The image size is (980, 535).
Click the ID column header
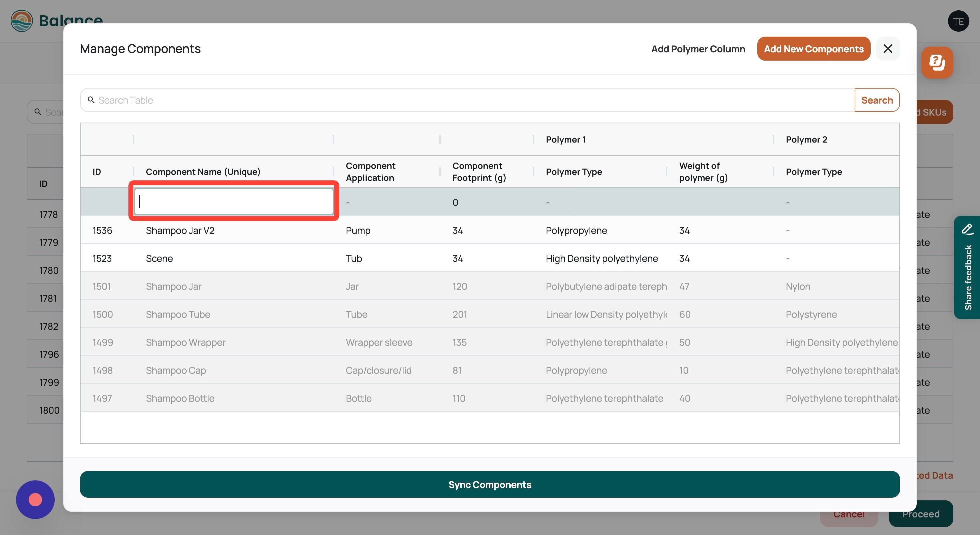tap(97, 172)
